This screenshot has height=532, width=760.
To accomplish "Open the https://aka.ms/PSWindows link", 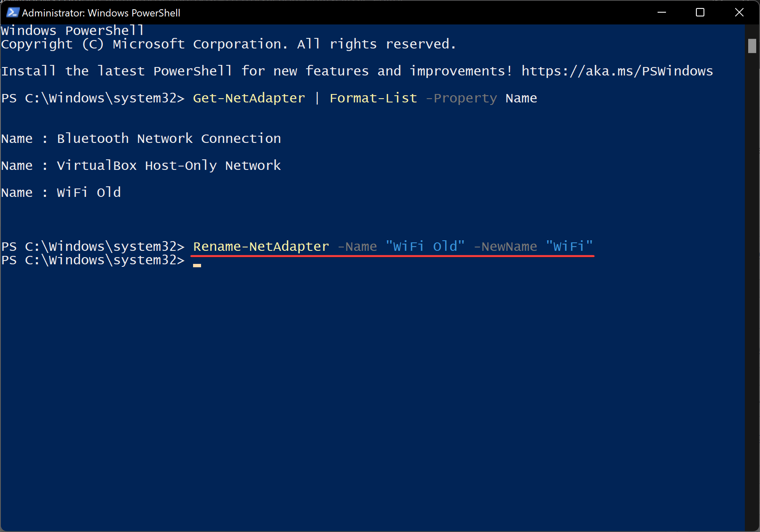I will click(617, 71).
